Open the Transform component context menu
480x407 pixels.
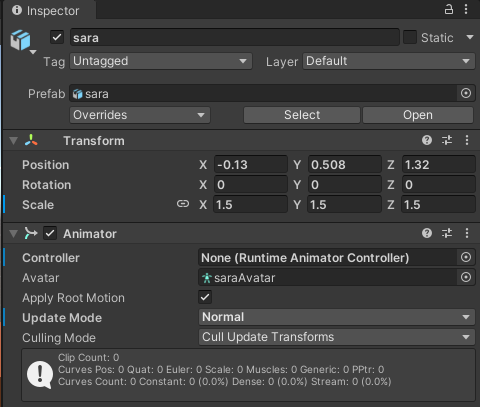tap(467, 140)
